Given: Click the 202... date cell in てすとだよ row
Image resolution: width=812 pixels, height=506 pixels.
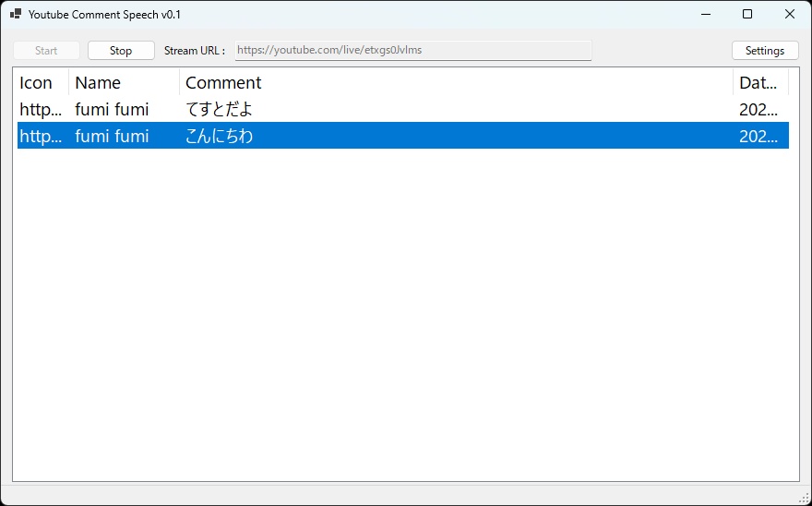Looking at the screenshot, I should pyautogui.click(x=758, y=109).
